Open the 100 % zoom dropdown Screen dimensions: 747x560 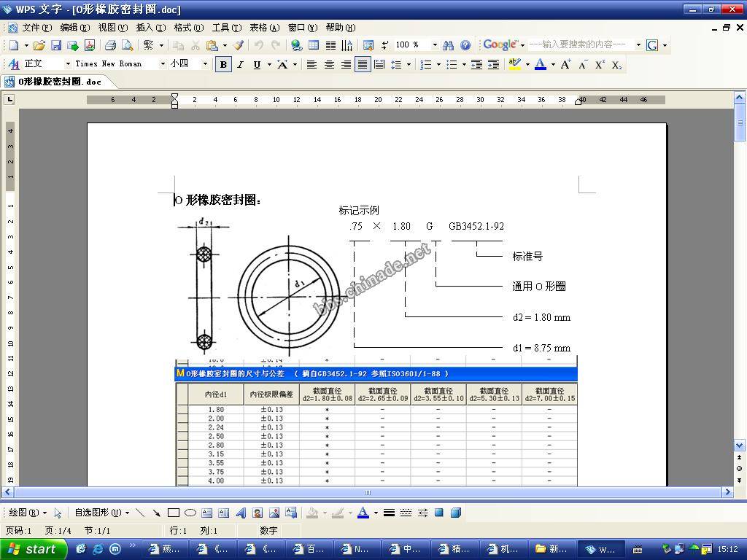click(435, 45)
